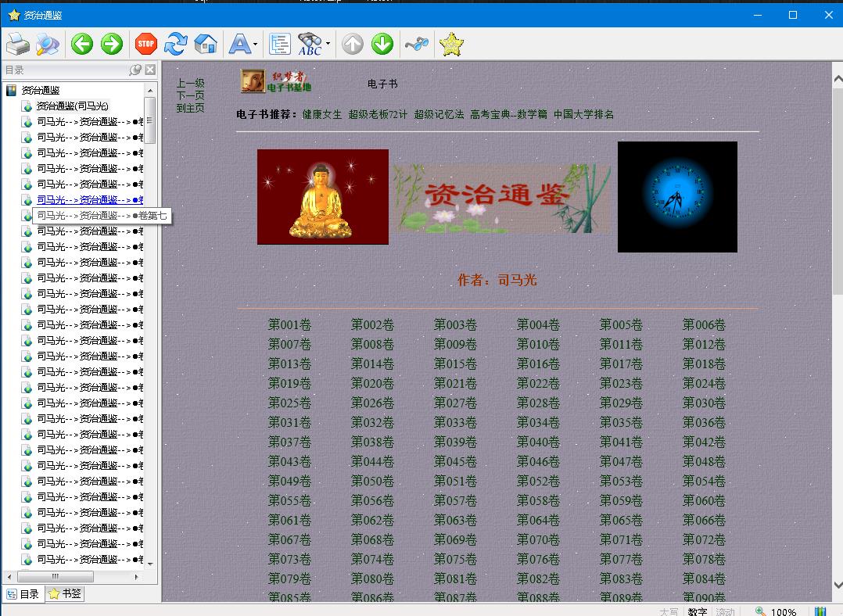
Task: Open the find ABC dropdown arrow
Action: (328, 44)
